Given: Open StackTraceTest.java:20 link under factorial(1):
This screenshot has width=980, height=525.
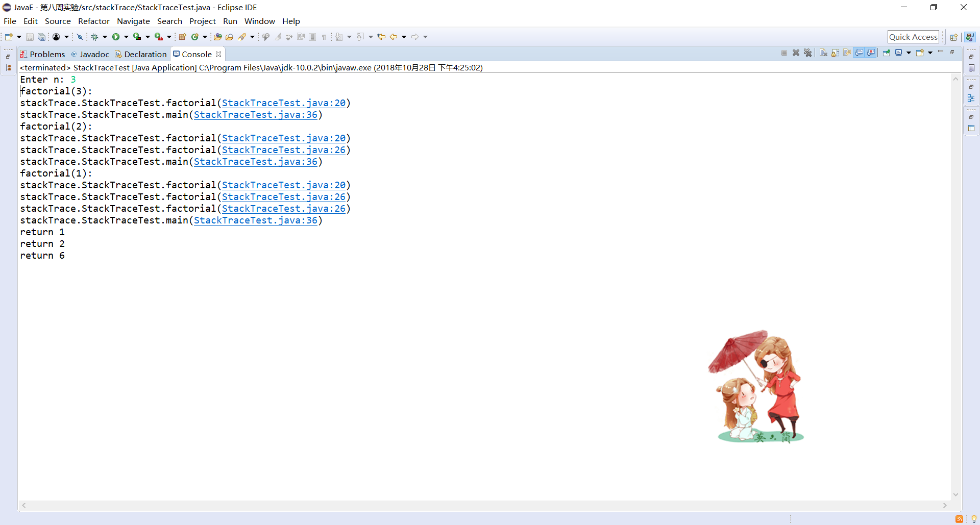Looking at the screenshot, I should click(x=284, y=185).
